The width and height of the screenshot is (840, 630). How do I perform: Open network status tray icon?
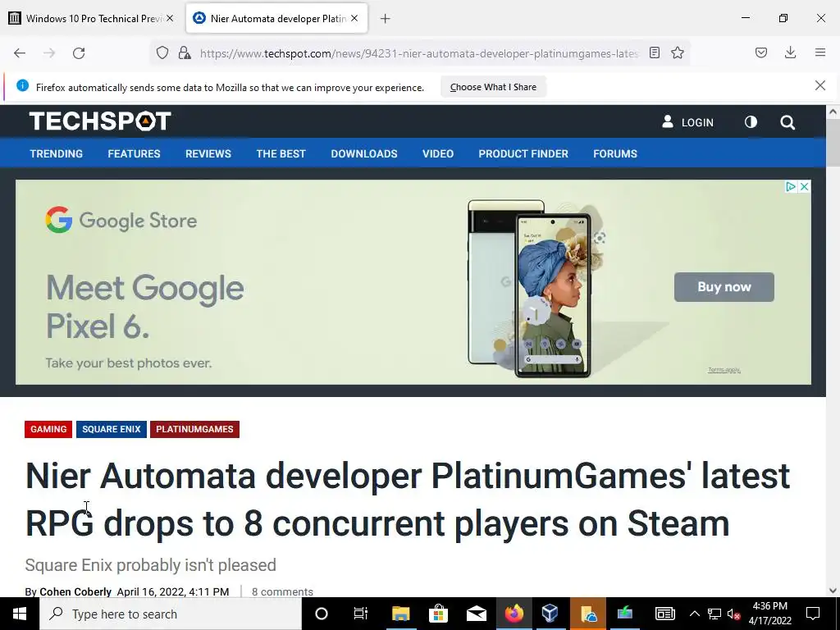pyautogui.click(x=714, y=614)
